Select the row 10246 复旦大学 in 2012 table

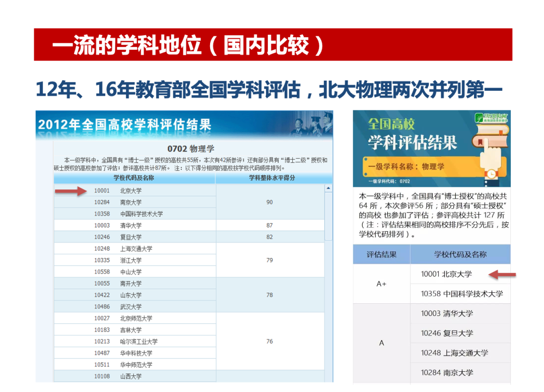tap(135, 237)
